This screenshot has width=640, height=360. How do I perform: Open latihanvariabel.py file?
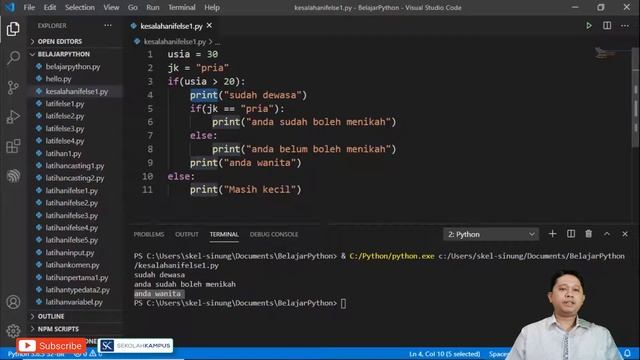(74, 302)
